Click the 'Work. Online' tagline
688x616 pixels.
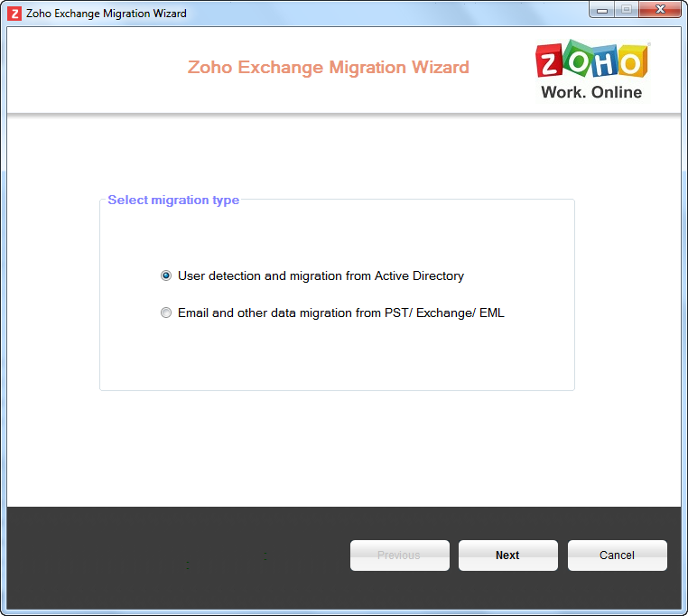(x=591, y=92)
